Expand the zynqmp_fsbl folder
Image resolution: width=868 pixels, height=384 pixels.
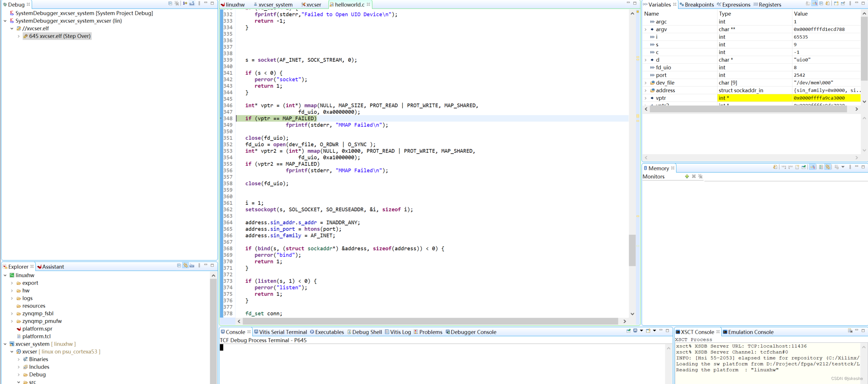coord(12,313)
